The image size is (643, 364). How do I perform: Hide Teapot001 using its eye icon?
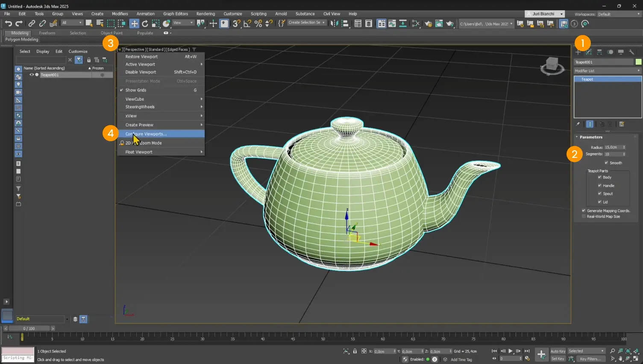(31, 75)
